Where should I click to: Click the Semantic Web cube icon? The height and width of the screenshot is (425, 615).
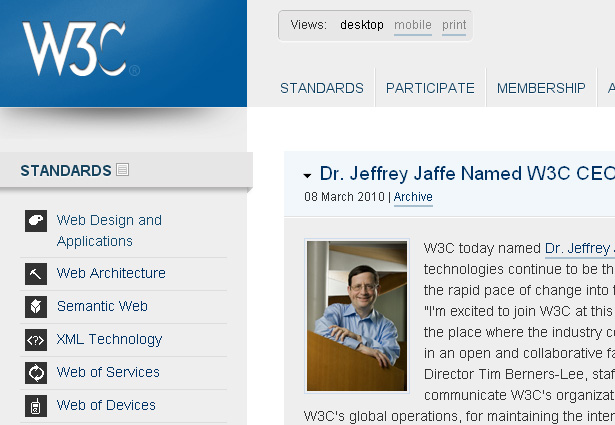click(x=36, y=307)
